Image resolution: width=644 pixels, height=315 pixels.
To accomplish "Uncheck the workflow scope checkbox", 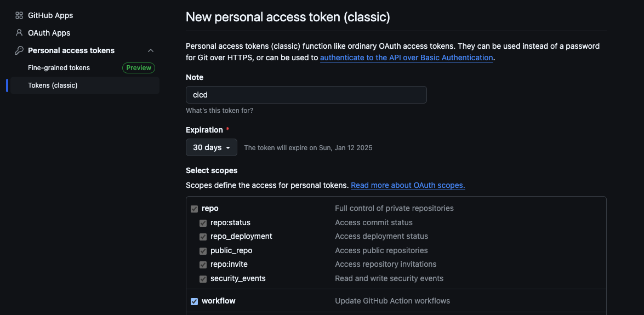I will 194,301.
